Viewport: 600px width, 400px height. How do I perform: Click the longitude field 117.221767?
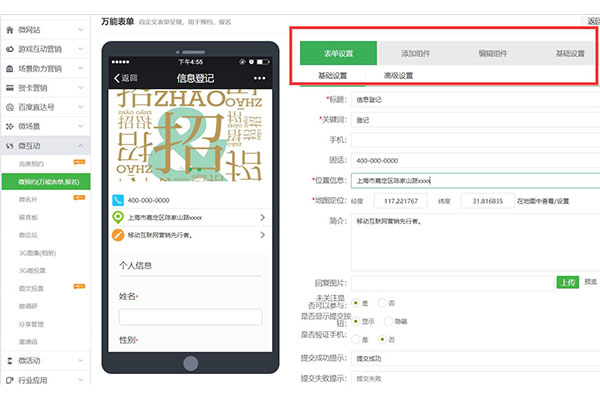[x=401, y=201]
